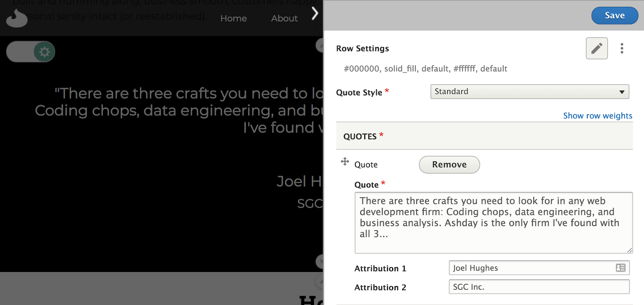Open the Home menu item
Viewport: 644px width, 305px height.
(x=233, y=19)
